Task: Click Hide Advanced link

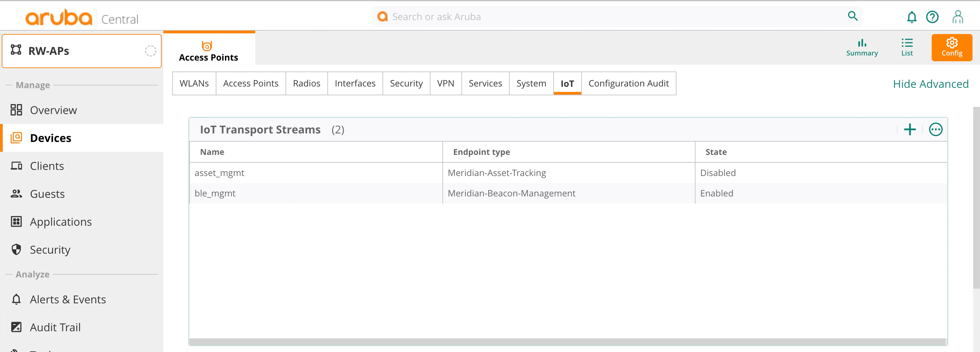Action: coord(931,84)
